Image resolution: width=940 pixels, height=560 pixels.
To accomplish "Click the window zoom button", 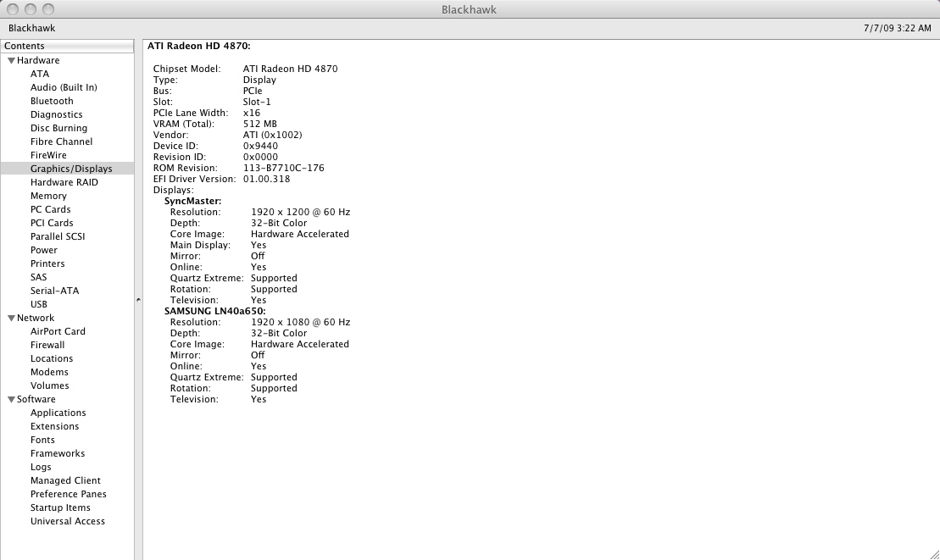I will pos(48,9).
